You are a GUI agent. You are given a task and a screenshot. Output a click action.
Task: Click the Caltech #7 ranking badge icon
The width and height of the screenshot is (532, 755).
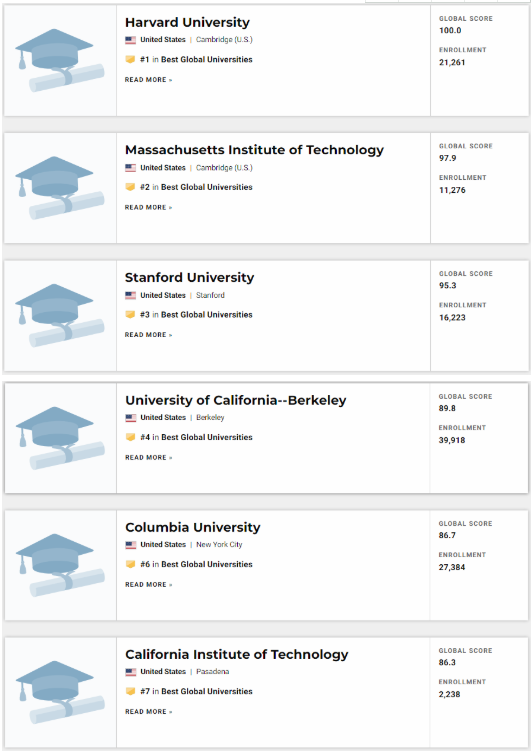(130, 691)
